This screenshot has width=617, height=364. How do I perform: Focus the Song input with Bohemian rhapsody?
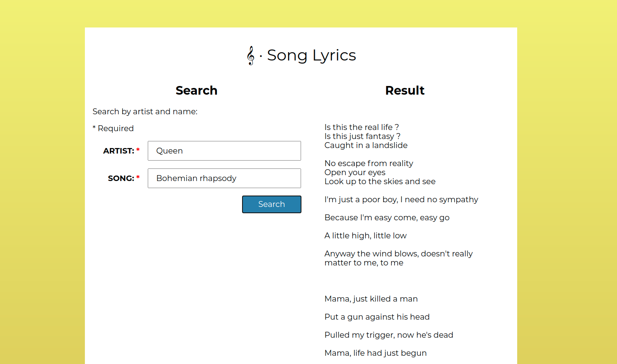pos(224,178)
